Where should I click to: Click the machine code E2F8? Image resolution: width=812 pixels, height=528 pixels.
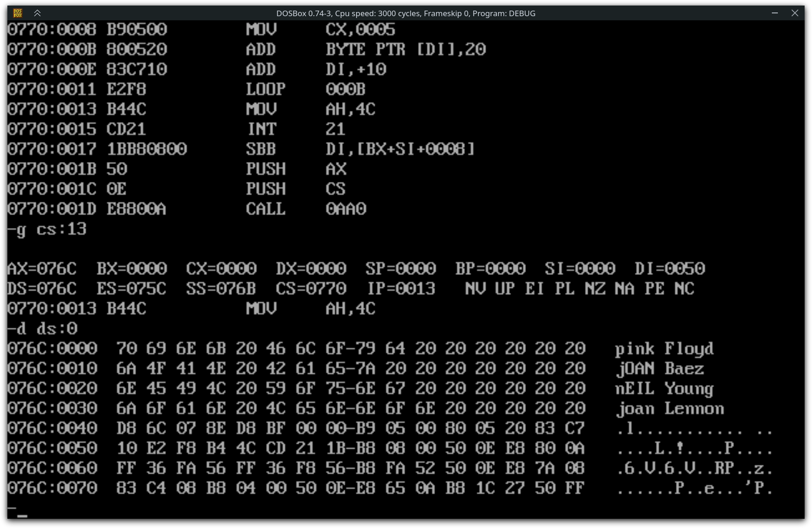tap(126, 89)
